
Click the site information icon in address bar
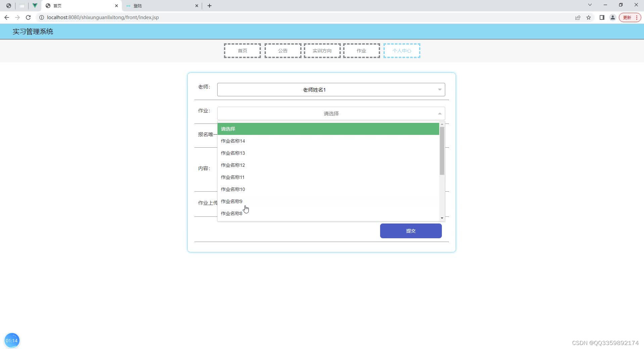coord(42,17)
